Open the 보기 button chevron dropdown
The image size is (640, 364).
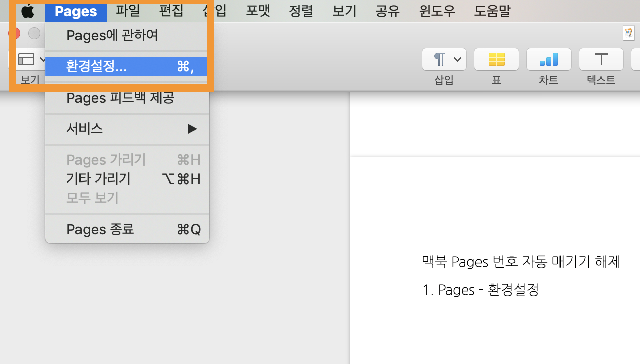pyautogui.click(x=43, y=59)
